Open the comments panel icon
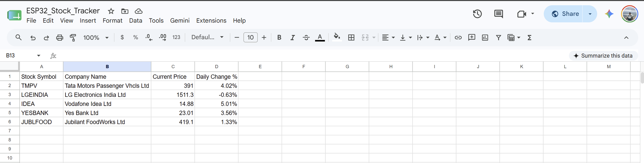Image resolution: width=644 pixels, height=163 pixels. coord(499,14)
